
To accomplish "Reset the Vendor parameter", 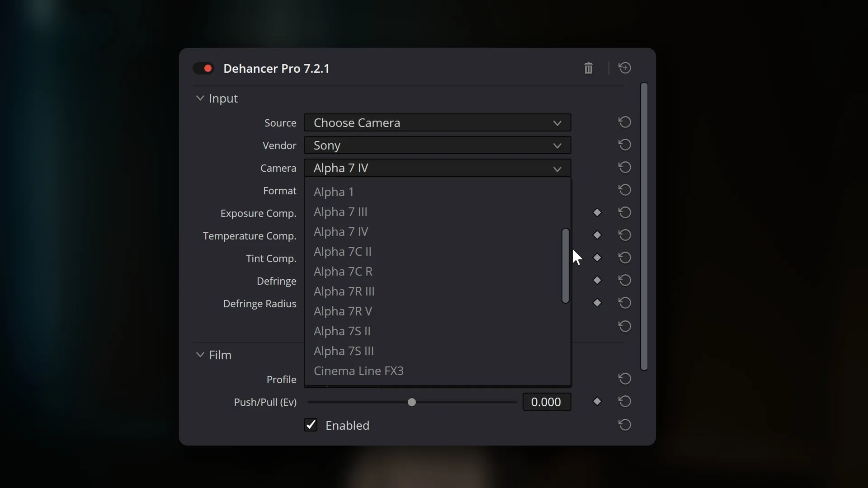I will [625, 145].
